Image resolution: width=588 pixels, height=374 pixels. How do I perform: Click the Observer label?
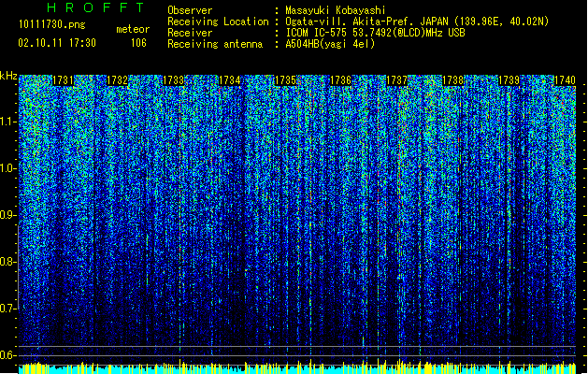click(x=190, y=10)
